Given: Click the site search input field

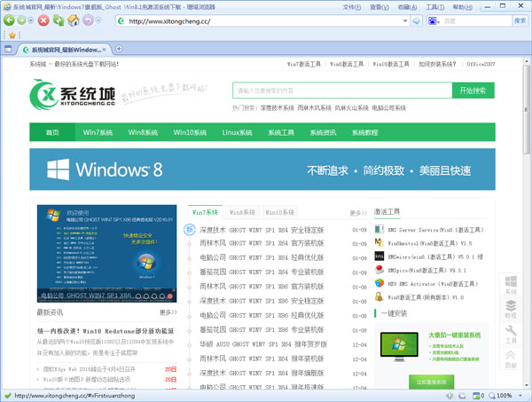Looking at the screenshot, I should tap(342, 91).
